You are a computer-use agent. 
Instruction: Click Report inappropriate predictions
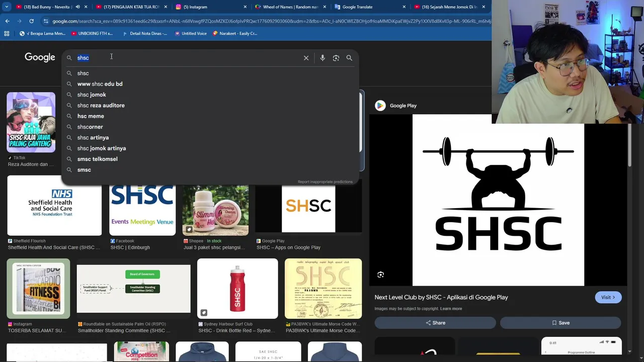coord(325,182)
